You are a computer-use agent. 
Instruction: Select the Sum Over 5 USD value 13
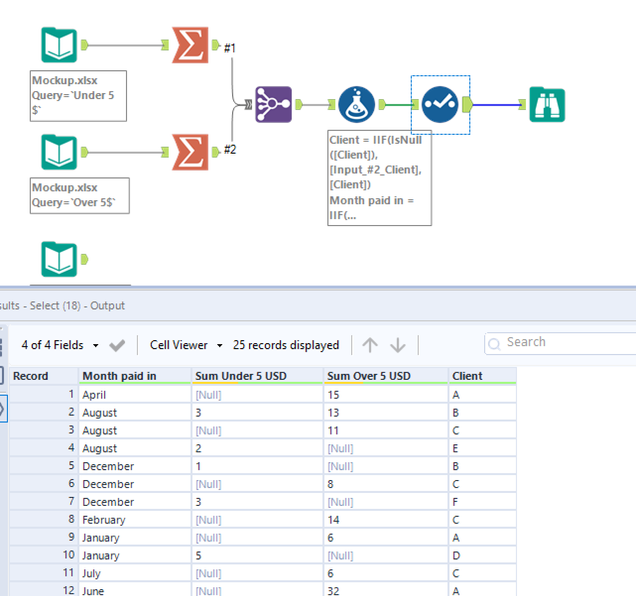tap(386, 412)
